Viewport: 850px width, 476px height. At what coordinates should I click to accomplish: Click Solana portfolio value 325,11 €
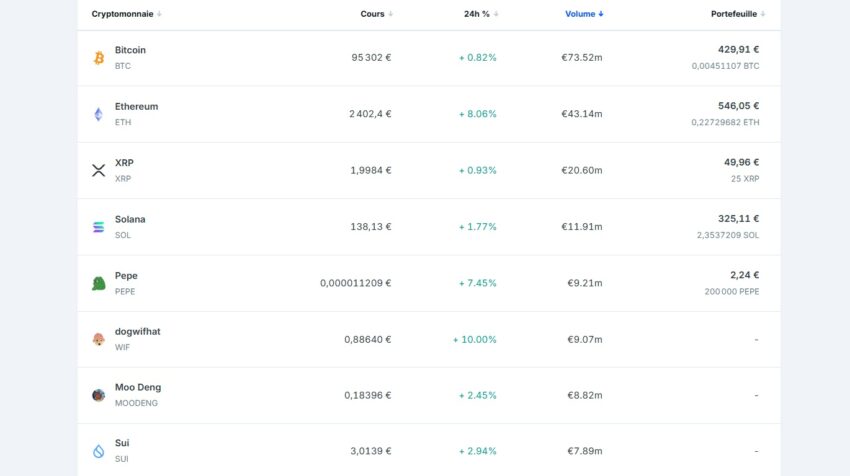point(738,218)
